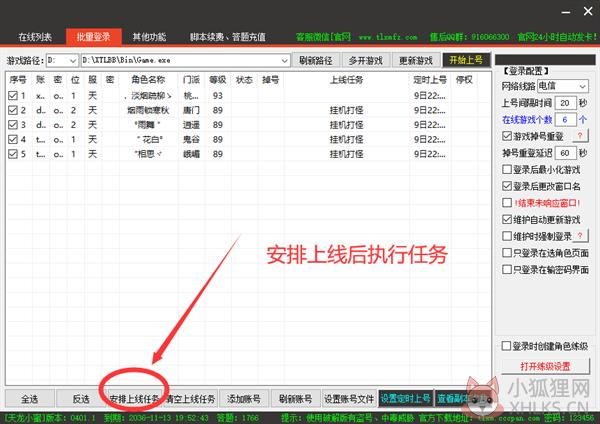This screenshot has height=424, width=600.
Task: Click the 安排上线任务 button
Action: [134, 399]
